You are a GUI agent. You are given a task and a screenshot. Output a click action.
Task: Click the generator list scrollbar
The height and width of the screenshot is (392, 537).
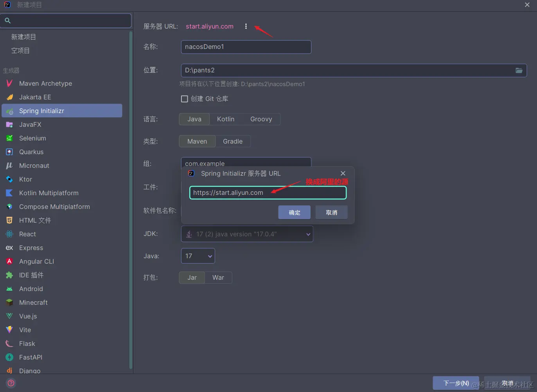(131, 200)
